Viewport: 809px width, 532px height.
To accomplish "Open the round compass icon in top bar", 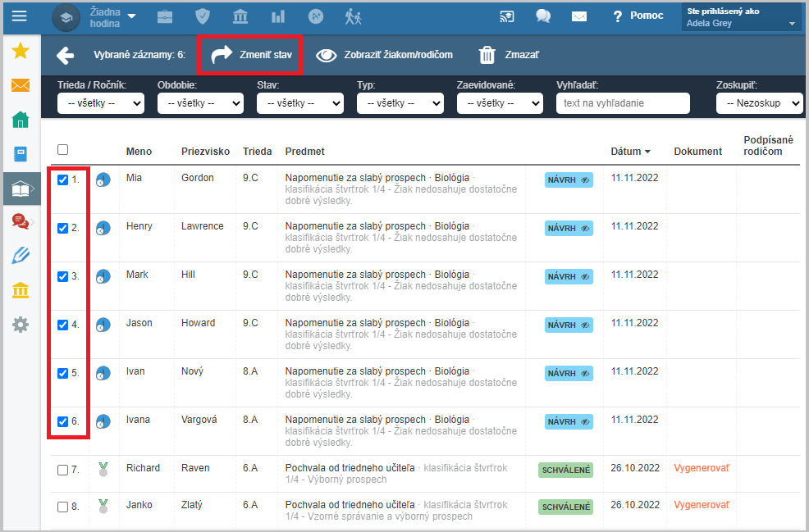I will [x=316, y=17].
